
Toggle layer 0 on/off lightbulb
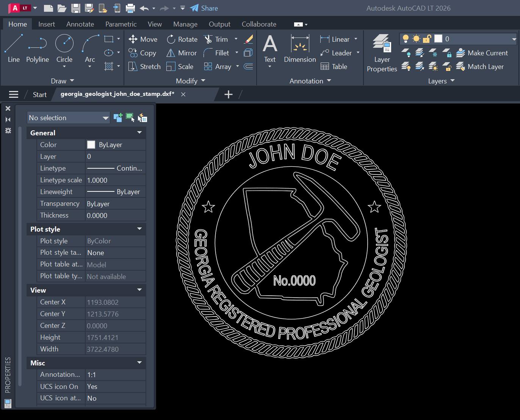tap(406, 39)
